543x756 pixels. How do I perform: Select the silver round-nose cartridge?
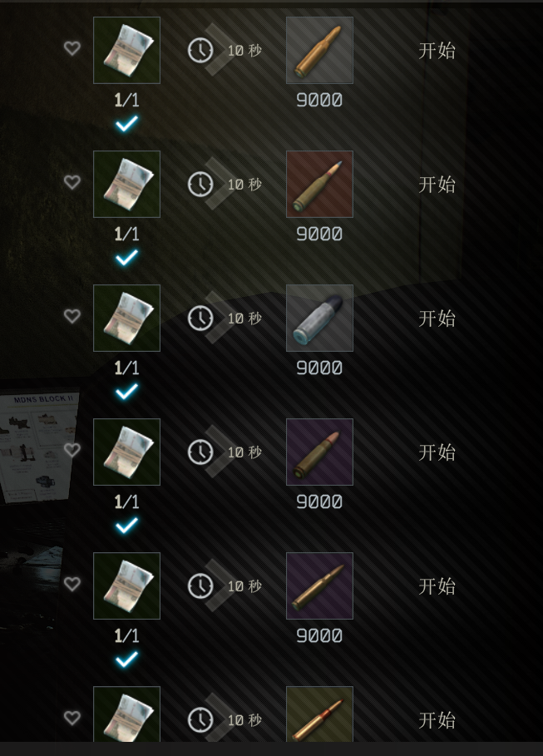319,319
